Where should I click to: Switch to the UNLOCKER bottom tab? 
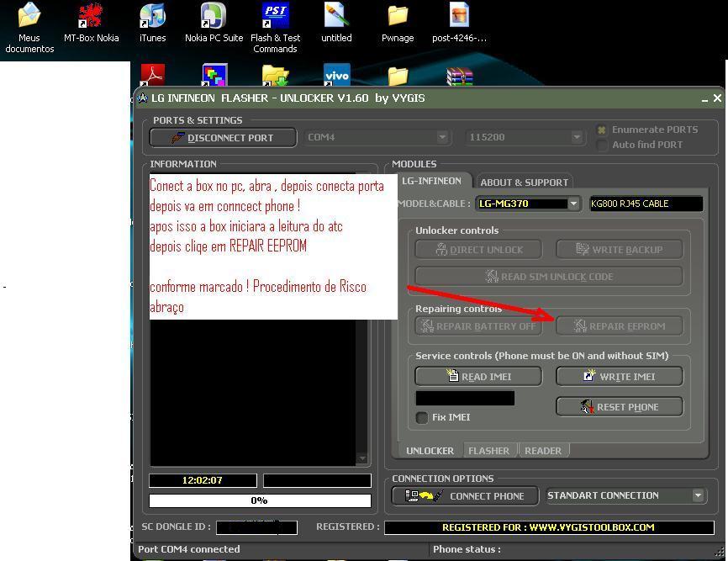[430, 451]
